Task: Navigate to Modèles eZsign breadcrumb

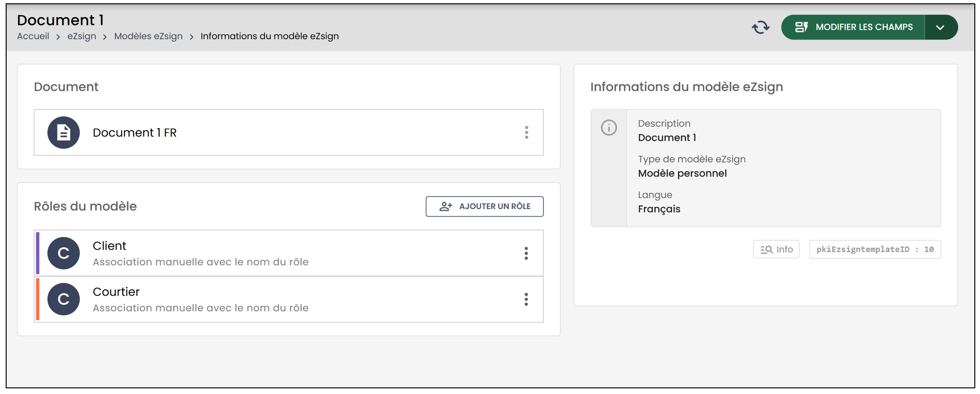Action: coord(148,36)
